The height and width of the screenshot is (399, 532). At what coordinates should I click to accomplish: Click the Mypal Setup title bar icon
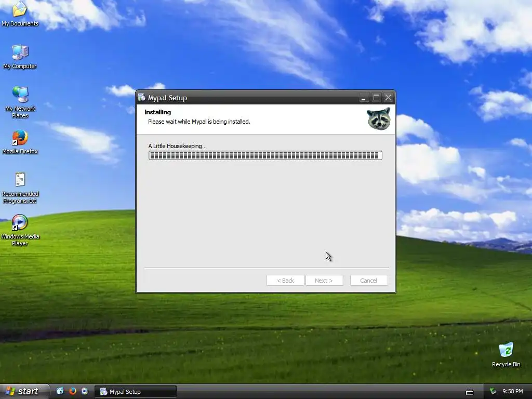click(x=141, y=97)
